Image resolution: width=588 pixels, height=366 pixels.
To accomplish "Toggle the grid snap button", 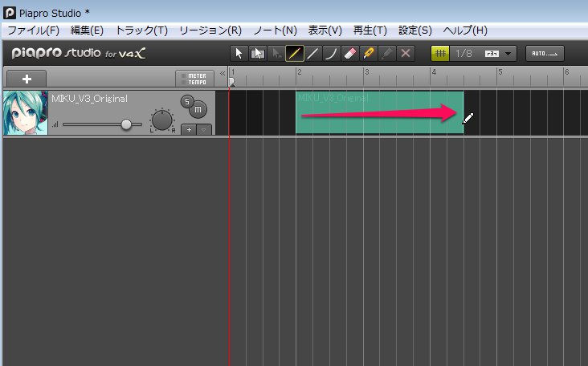I will coord(440,54).
